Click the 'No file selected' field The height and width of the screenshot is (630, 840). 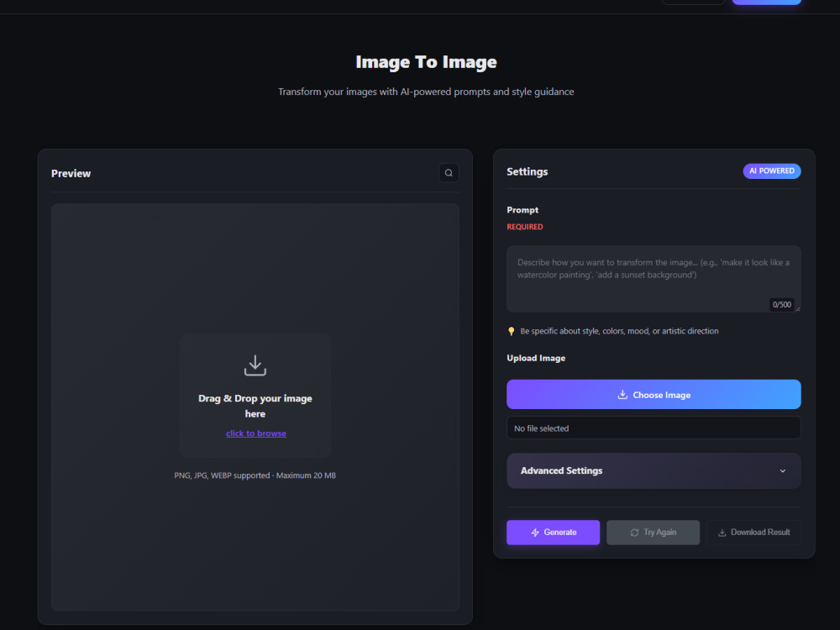pyautogui.click(x=654, y=428)
